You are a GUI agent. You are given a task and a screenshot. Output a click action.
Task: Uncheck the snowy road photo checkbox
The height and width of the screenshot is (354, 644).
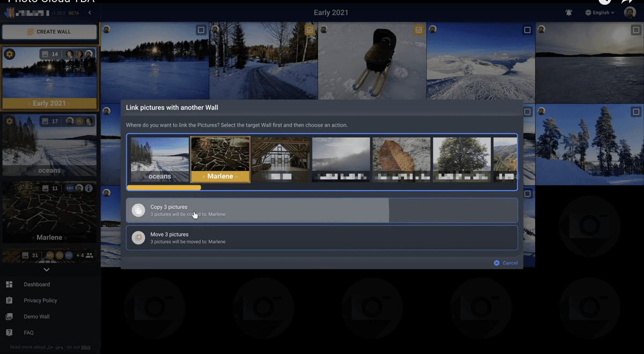coord(309,30)
